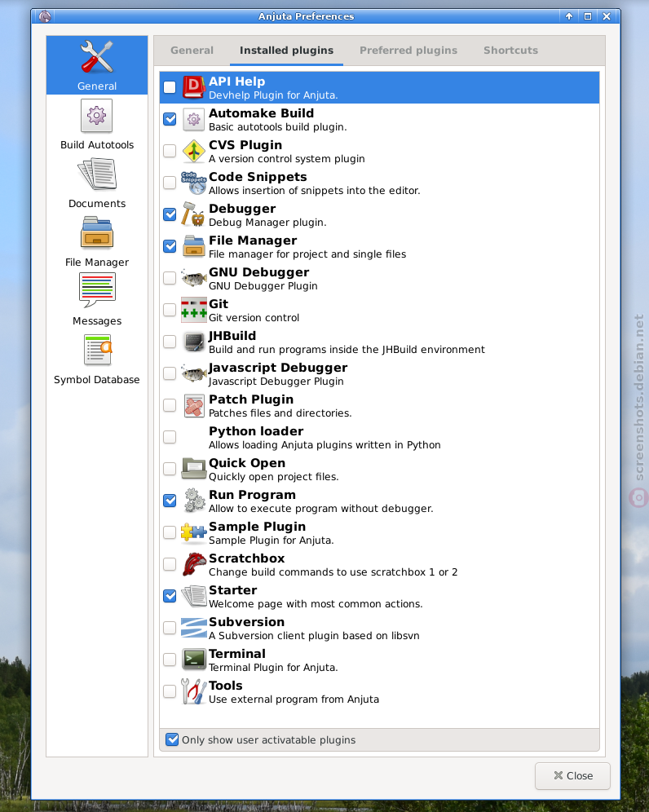Uncheck the Run Program checkbox
Screen dimensions: 649x812
click(x=170, y=501)
